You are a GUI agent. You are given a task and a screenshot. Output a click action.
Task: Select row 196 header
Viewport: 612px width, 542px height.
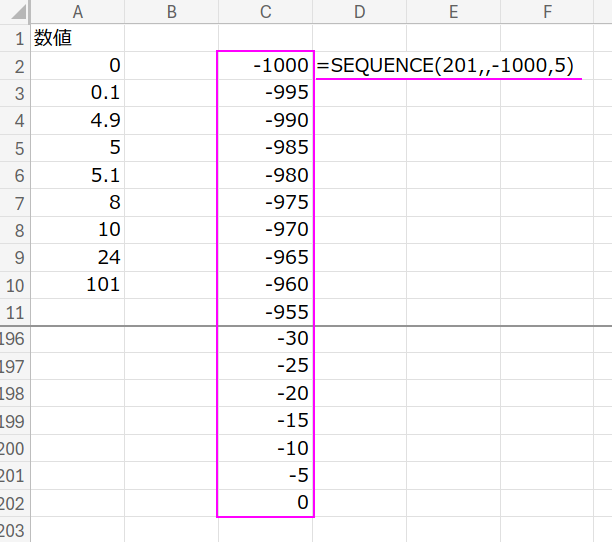(15, 339)
